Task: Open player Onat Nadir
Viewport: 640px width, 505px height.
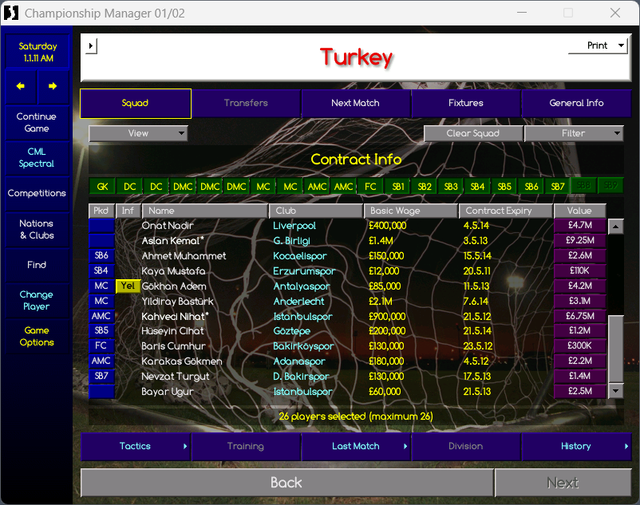Action: click(167, 226)
